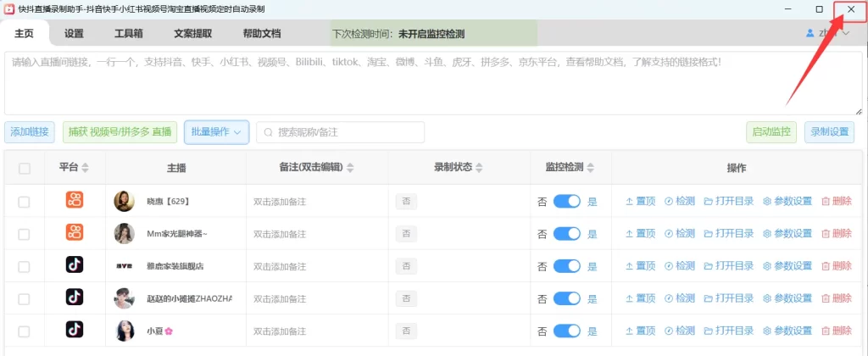868x356 pixels.
Task: Open 参数设置 for 小夏
Action: [x=787, y=331]
